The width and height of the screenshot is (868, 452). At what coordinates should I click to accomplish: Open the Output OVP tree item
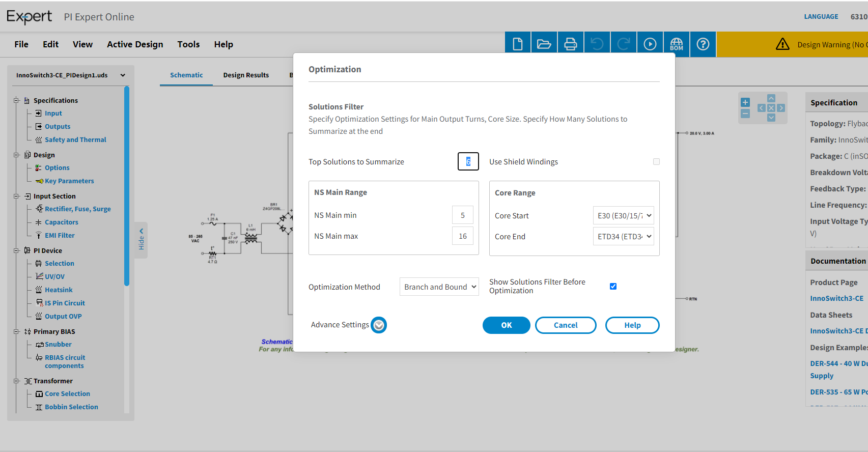[63, 316]
